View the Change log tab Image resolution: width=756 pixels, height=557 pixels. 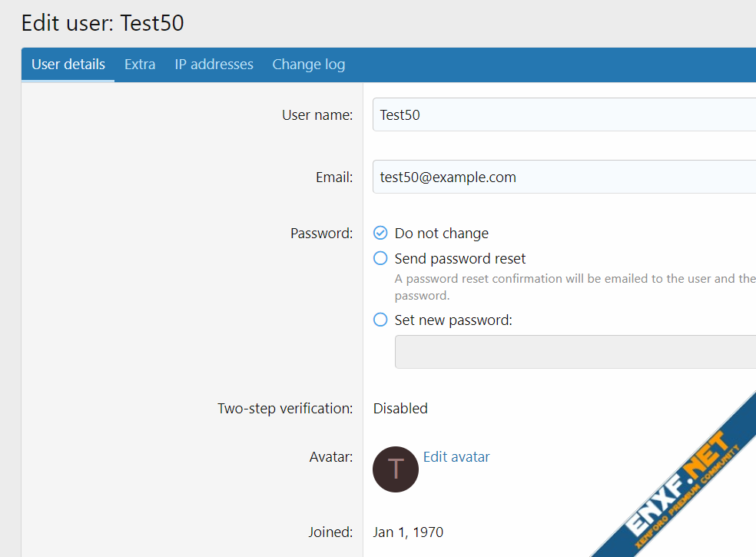coord(308,65)
